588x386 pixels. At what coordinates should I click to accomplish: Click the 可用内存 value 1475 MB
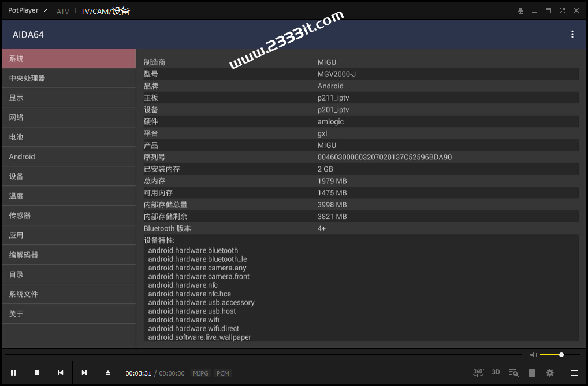click(332, 193)
